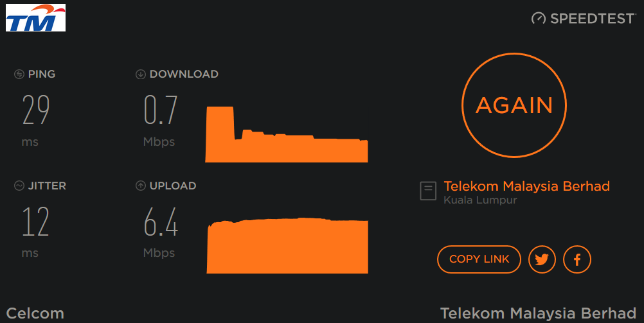Viewport: 644px width, 323px height.
Task: Click the upload arrow icon
Action: point(141,186)
